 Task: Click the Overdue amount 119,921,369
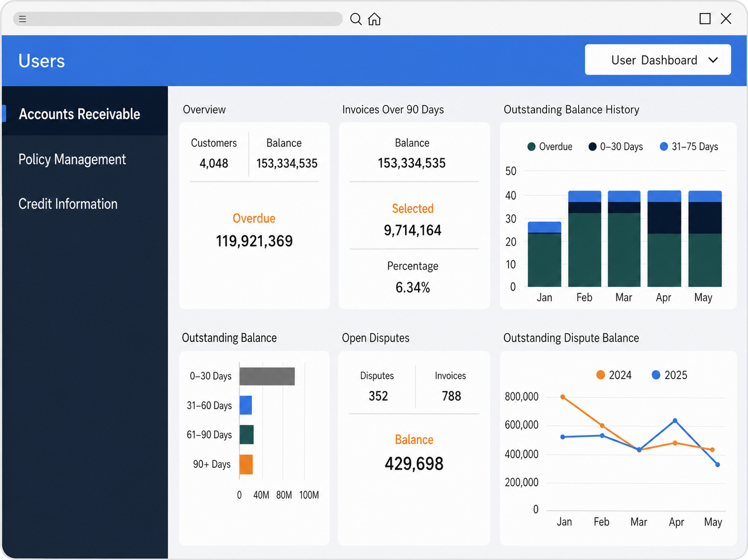[254, 241]
